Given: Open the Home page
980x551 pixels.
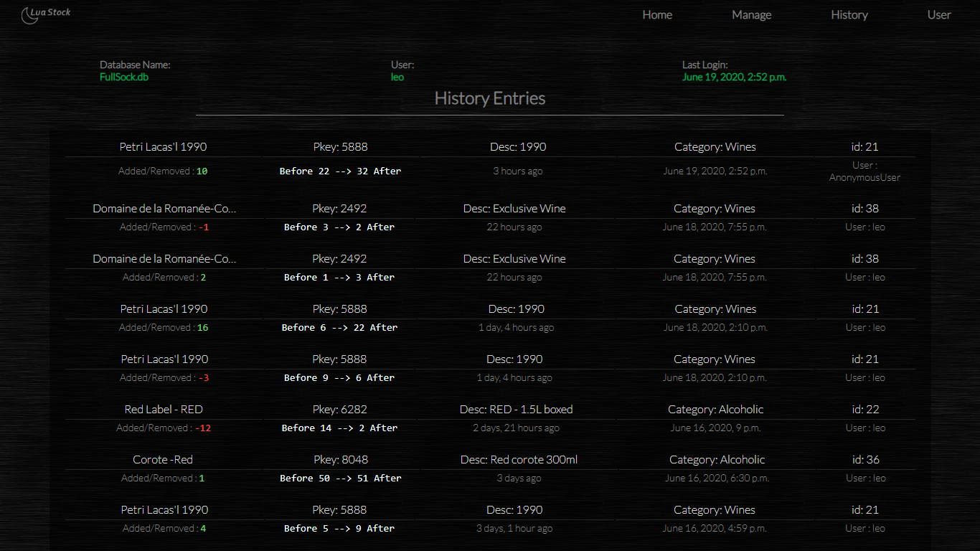Looking at the screenshot, I should [657, 15].
